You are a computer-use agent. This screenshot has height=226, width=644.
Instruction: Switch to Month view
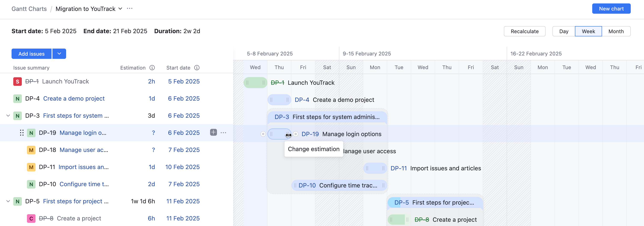click(x=616, y=31)
